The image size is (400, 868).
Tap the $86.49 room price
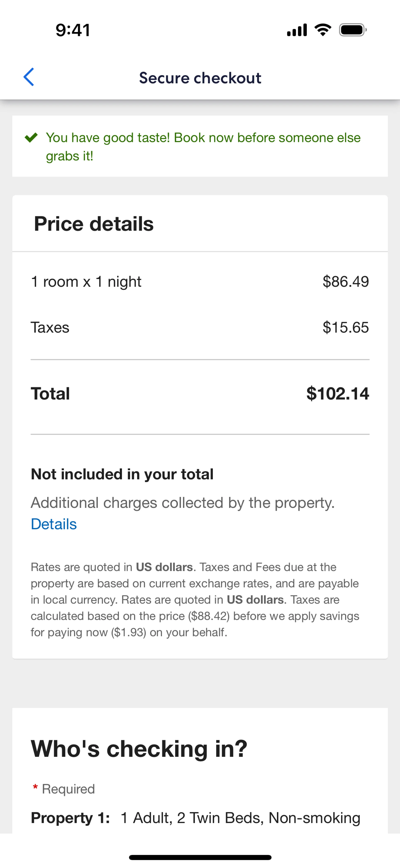click(x=345, y=281)
